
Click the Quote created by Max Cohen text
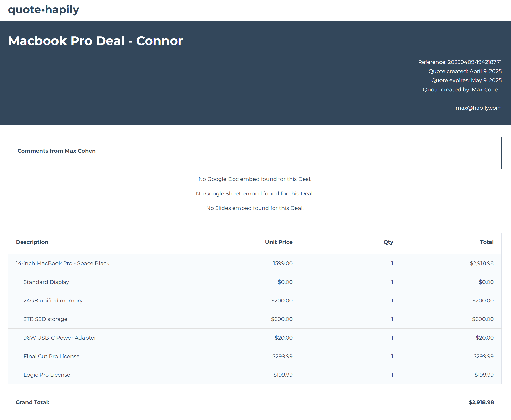pyautogui.click(x=462, y=89)
